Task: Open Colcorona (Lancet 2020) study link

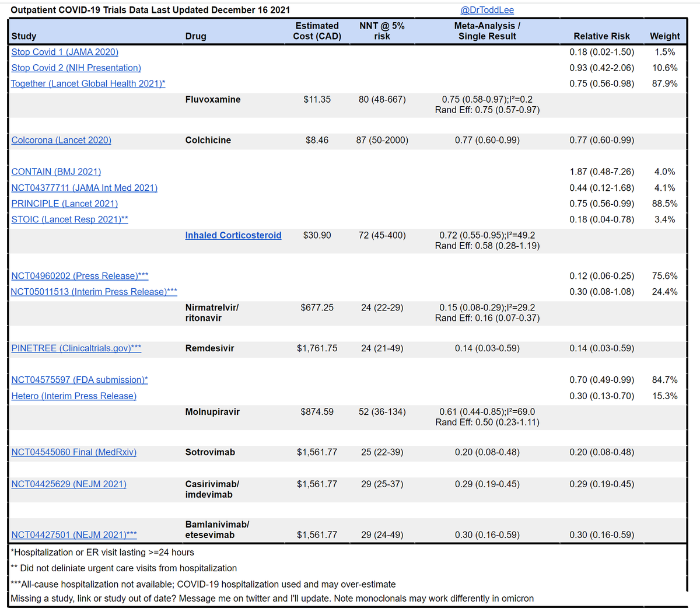Action: pyautogui.click(x=61, y=140)
